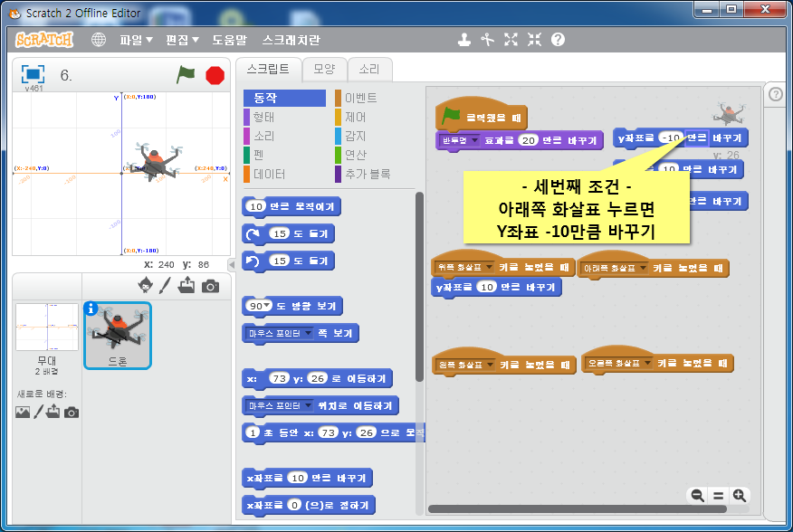This screenshot has height=532, width=793.
Task: Select the Block help question tool
Action: (558, 40)
